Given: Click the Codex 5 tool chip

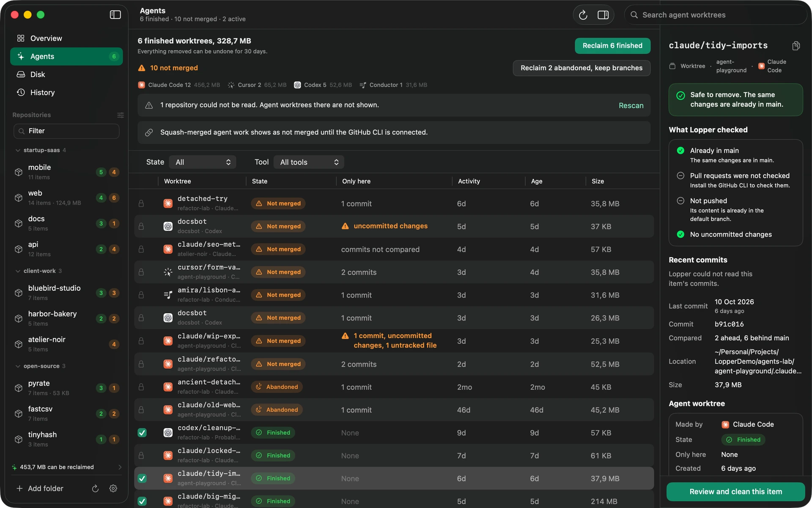Looking at the screenshot, I should [323, 85].
